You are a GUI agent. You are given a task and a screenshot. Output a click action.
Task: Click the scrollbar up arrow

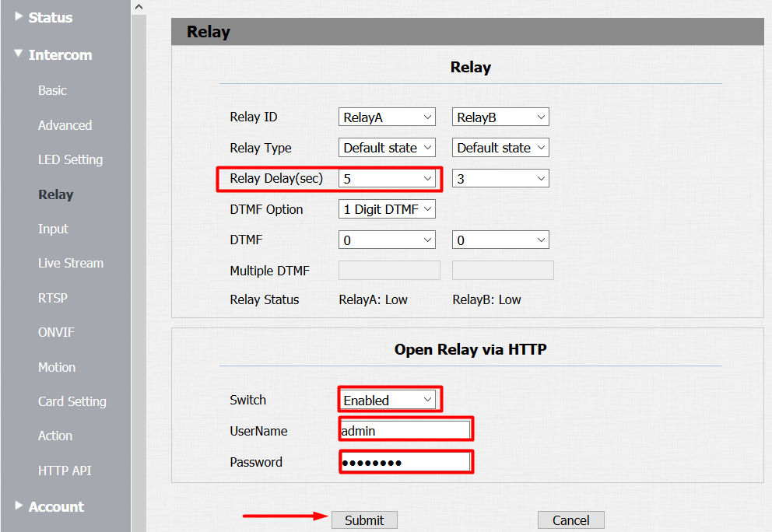click(x=139, y=6)
